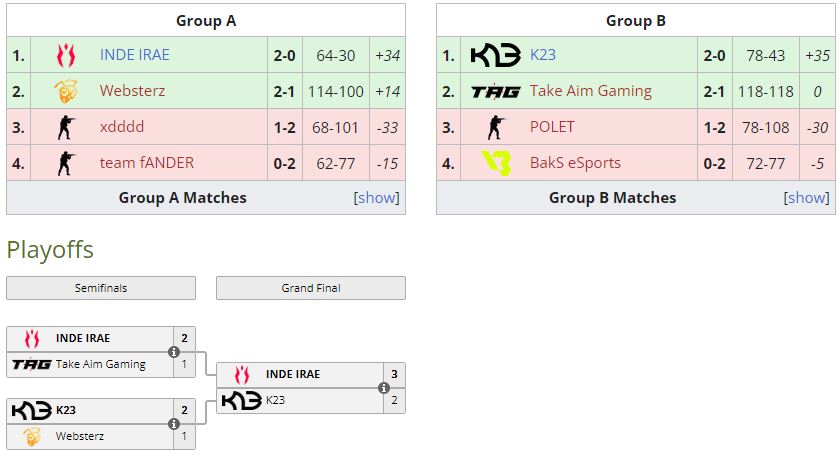The width and height of the screenshot is (839, 458).
Task: Click the K23 logo in Group B
Action: tap(495, 56)
